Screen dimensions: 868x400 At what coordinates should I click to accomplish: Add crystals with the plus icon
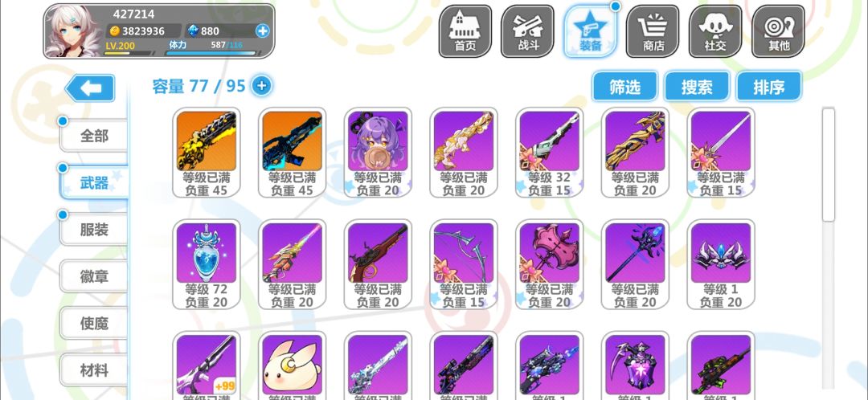tap(262, 31)
